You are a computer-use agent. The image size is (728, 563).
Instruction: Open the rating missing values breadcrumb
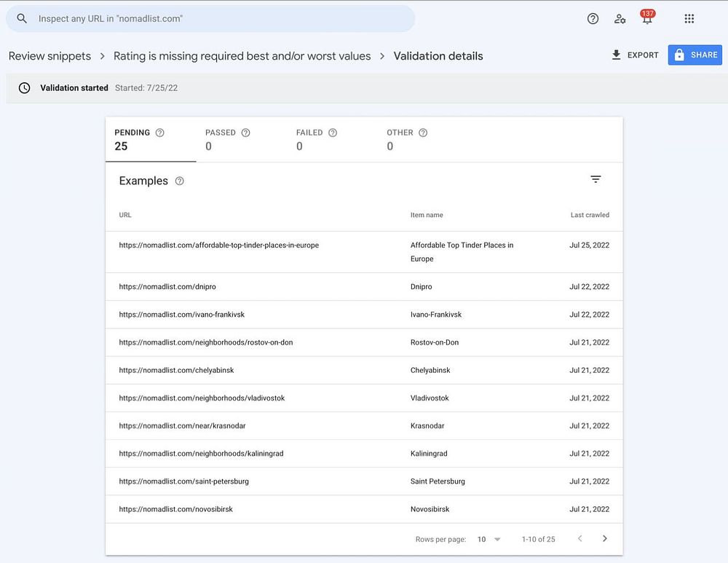pos(242,56)
